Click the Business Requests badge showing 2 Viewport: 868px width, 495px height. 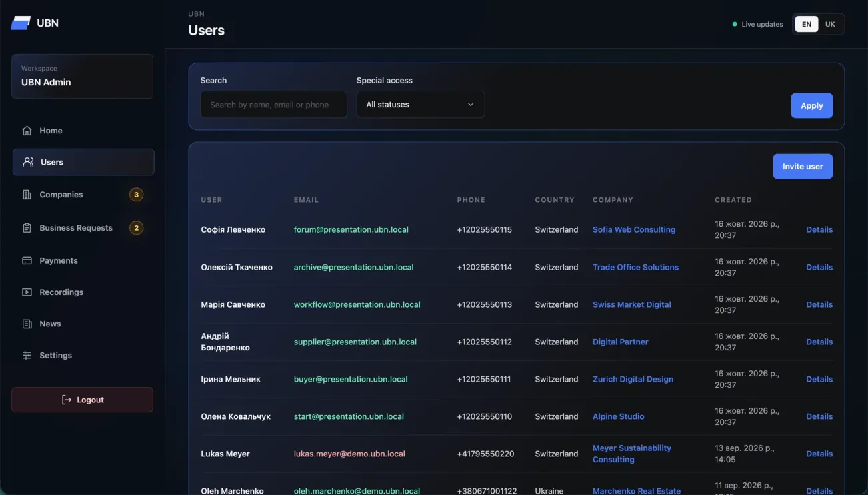[x=136, y=228]
